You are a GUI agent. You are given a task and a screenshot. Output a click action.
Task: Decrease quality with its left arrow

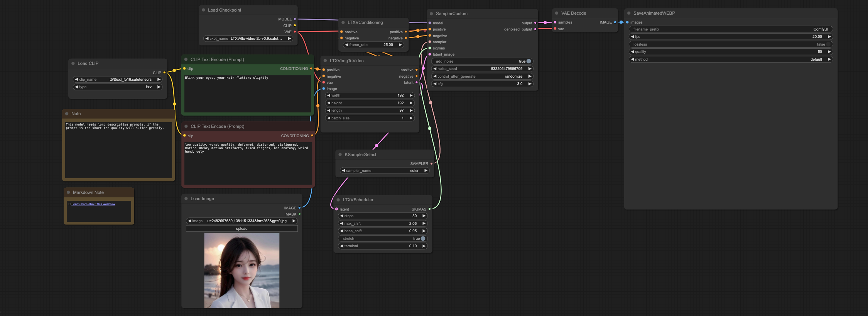pyautogui.click(x=632, y=52)
